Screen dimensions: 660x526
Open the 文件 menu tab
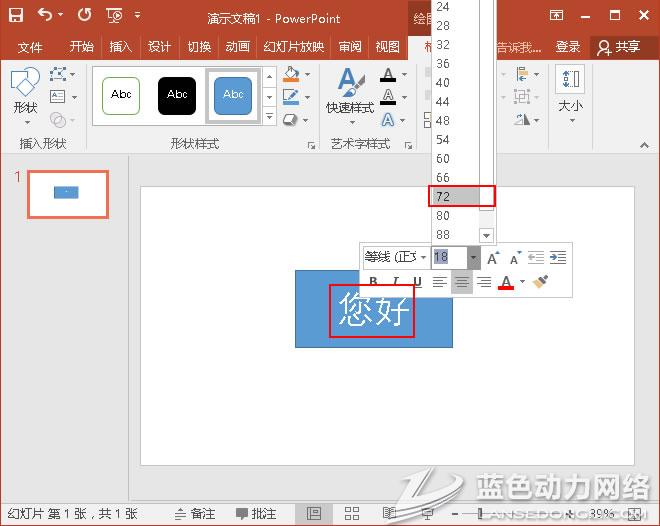tap(30, 47)
